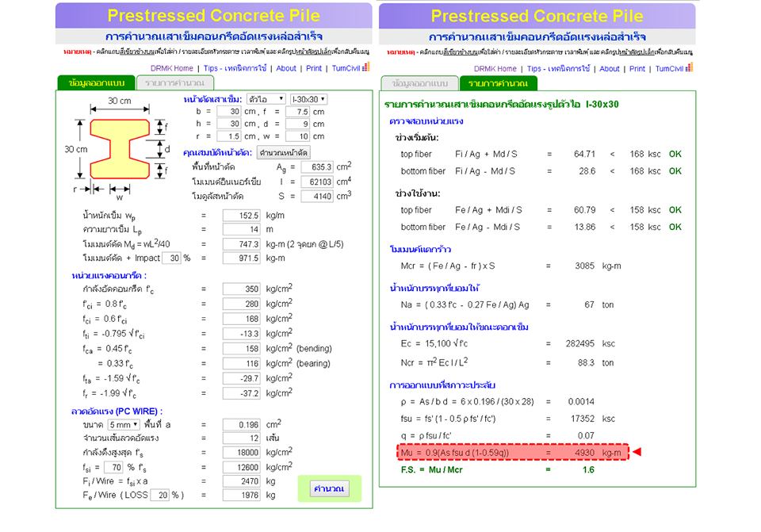Screen dimensions: 761x532
Task: Select the รายการคำนวณ tab in the right panel
Action: point(498,83)
